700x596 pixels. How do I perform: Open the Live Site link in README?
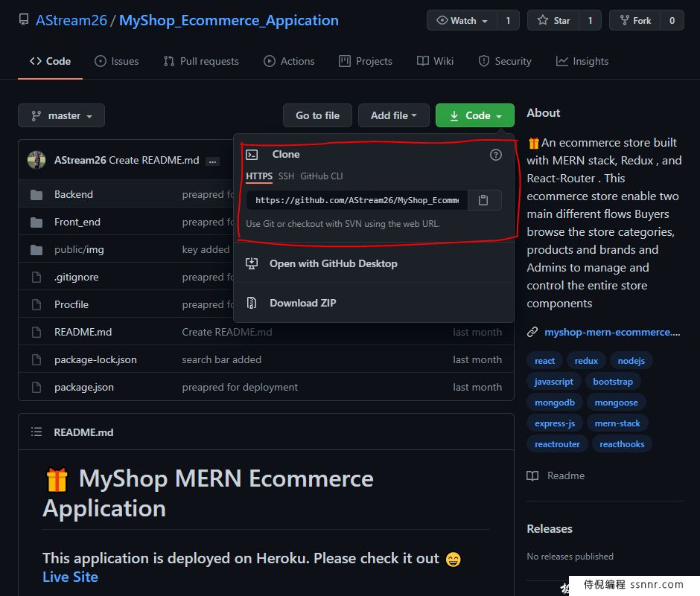click(x=70, y=577)
